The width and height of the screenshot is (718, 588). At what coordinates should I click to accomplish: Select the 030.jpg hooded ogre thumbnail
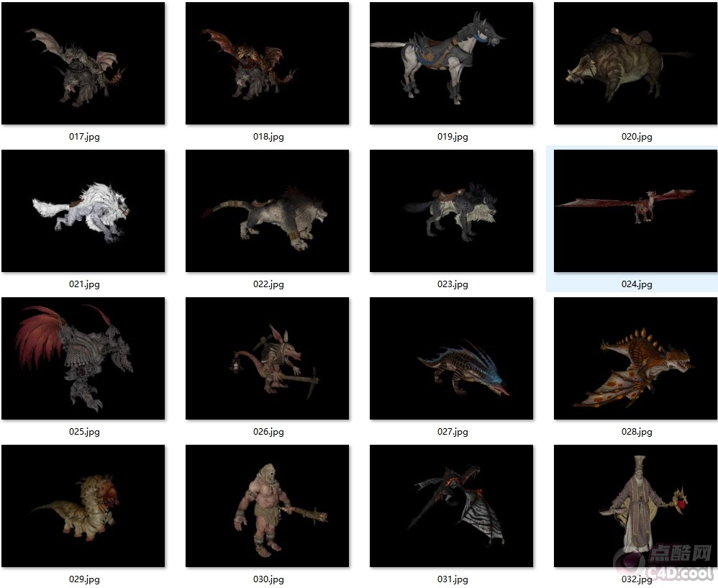click(x=267, y=505)
